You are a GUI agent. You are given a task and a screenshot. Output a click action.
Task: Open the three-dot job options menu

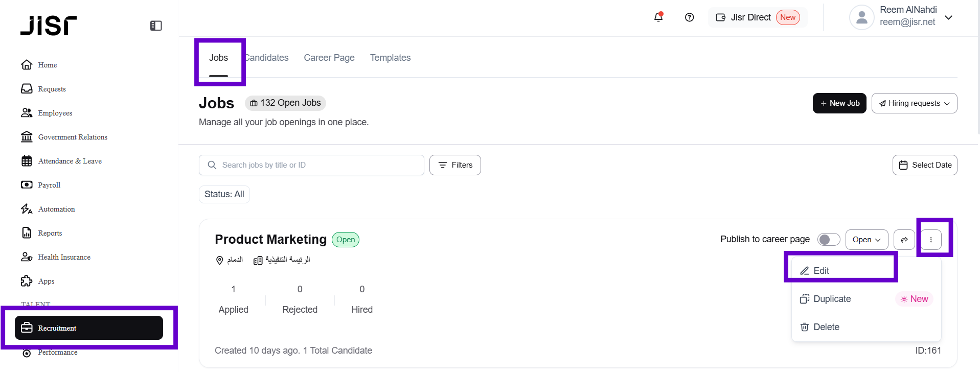931,240
